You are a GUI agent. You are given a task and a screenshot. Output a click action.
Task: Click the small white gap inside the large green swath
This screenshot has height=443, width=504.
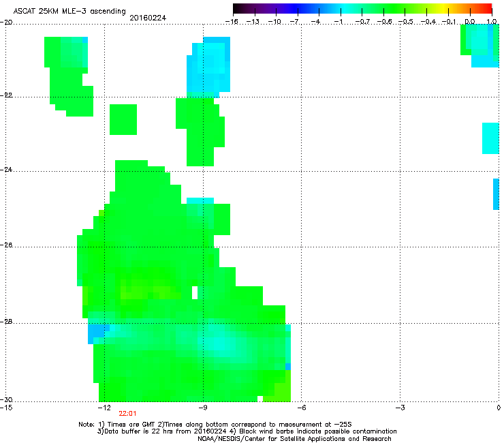click(195, 292)
